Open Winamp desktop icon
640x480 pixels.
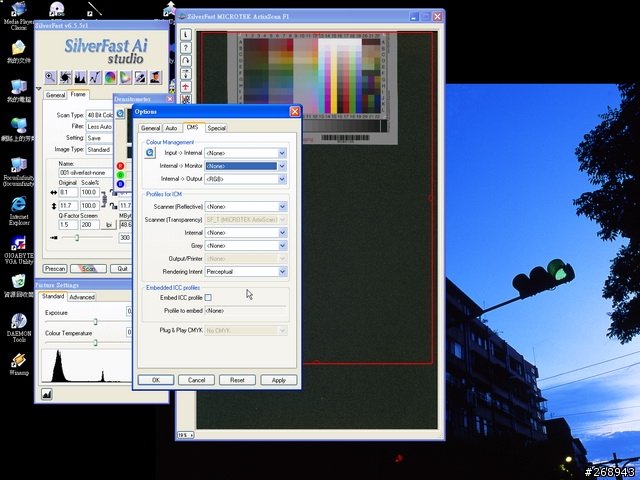tap(19, 364)
